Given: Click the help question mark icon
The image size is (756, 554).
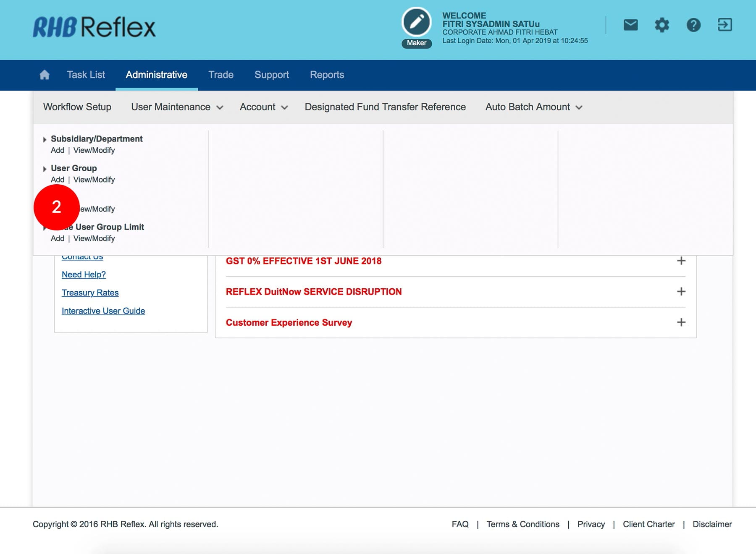Looking at the screenshot, I should (x=693, y=25).
